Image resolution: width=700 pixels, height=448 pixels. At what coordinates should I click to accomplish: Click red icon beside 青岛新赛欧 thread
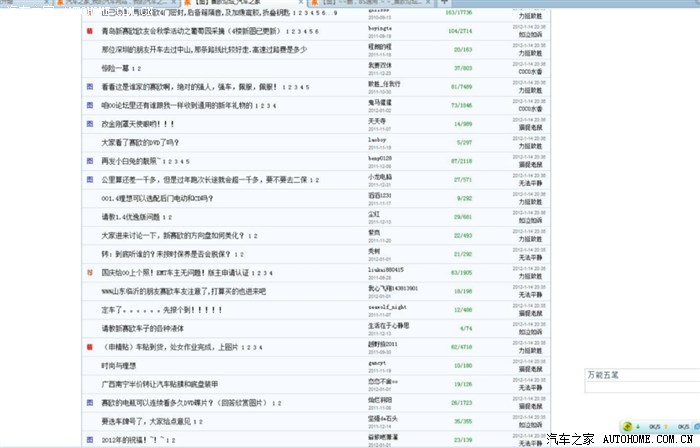(x=90, y=31)
